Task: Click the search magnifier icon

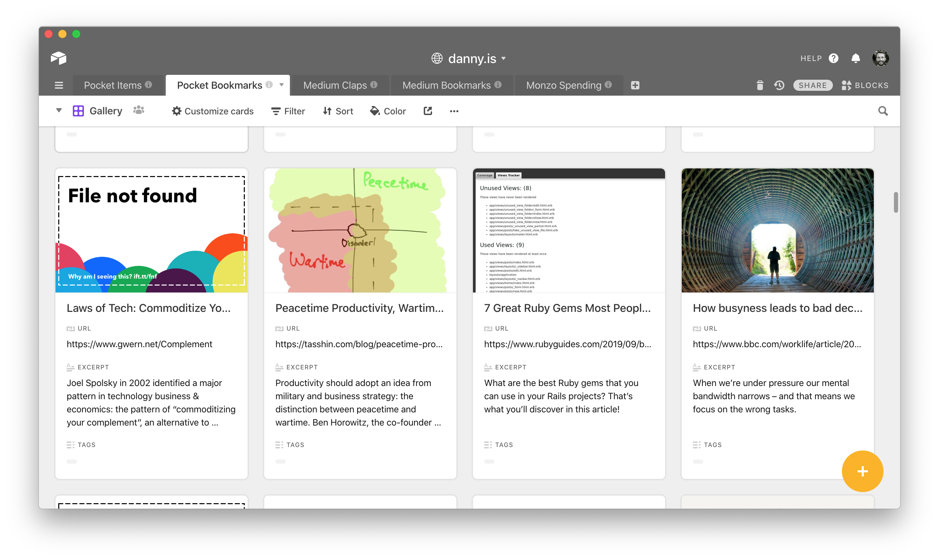Action: pos(883,111)
